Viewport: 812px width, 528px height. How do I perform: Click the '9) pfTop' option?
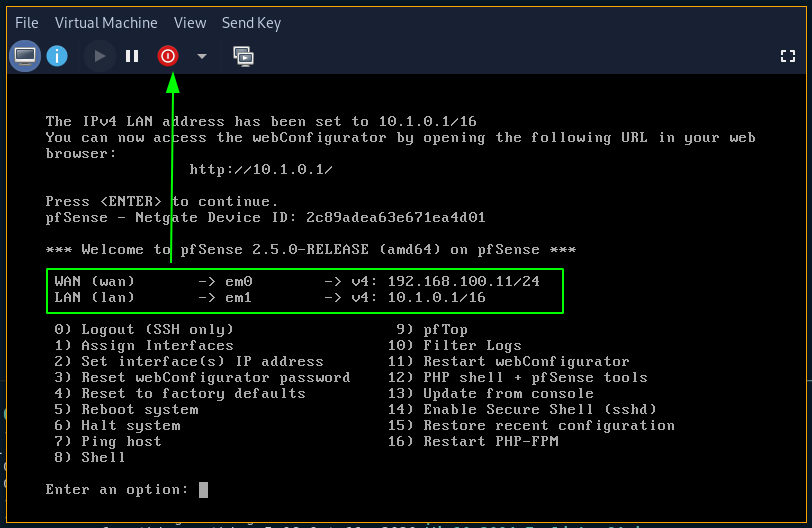point(432,330)
